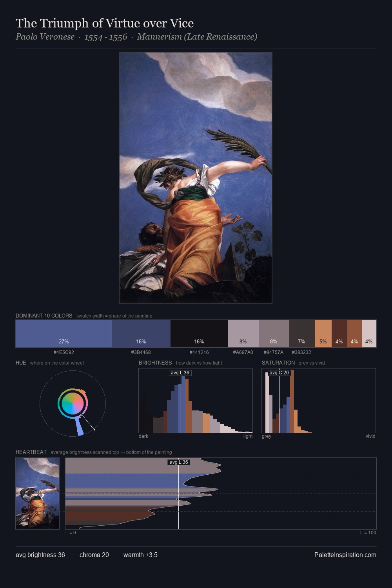The image size is (392, 588).
Task: Click the SATURATION section heading
Action: [278, 363]
